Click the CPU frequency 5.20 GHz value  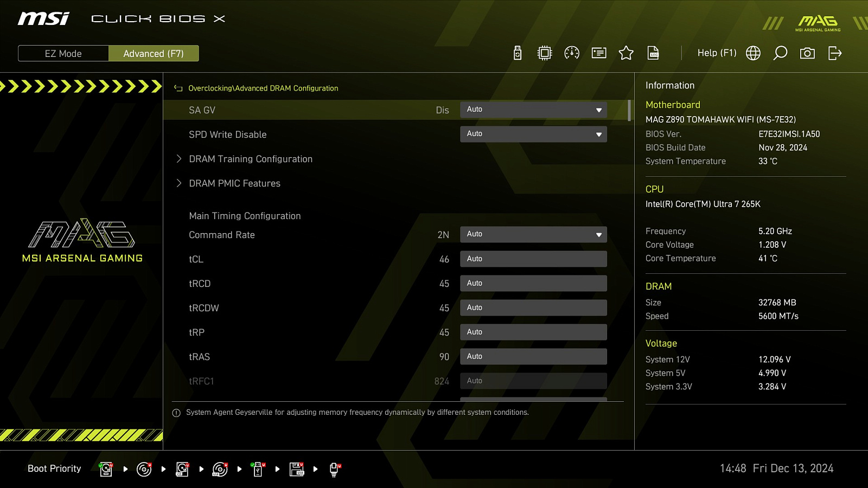(x=775, y=231)
